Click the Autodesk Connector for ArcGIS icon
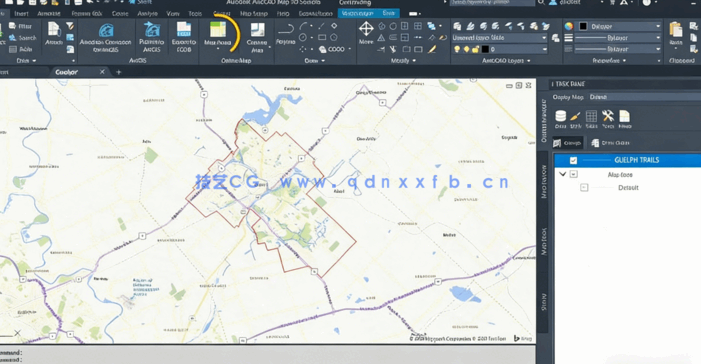The width and height of the screenshot is (701, 364). (106, 30)
